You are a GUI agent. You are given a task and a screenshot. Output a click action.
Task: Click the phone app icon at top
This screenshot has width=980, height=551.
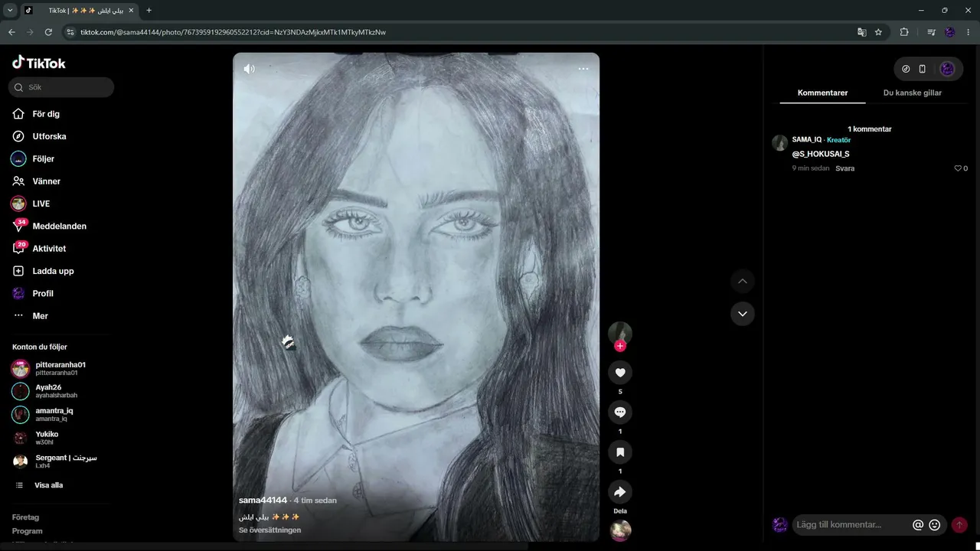[x=923, y=69]
